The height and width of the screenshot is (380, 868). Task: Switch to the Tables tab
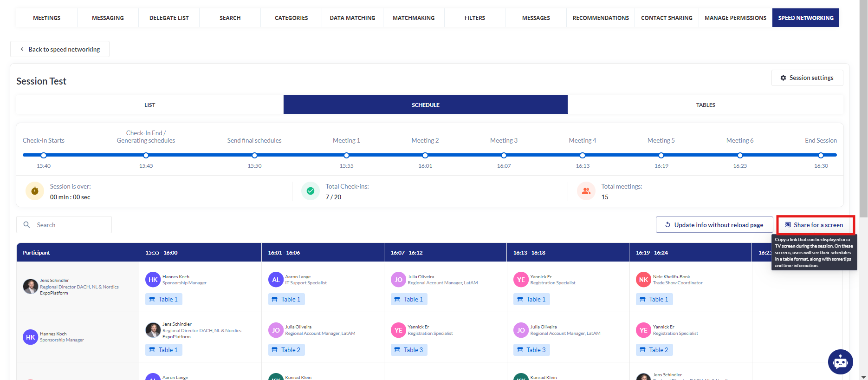click(x=705, y=105)
